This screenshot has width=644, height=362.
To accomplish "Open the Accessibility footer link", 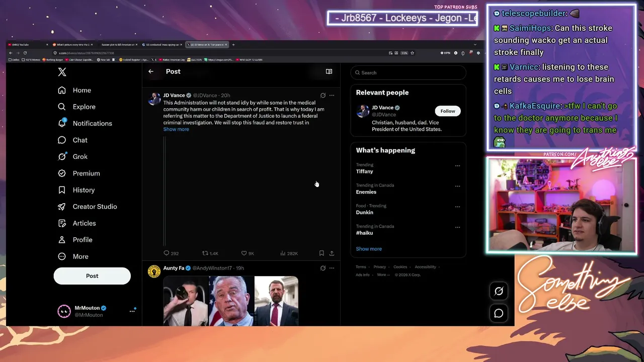I will (426, 267).
